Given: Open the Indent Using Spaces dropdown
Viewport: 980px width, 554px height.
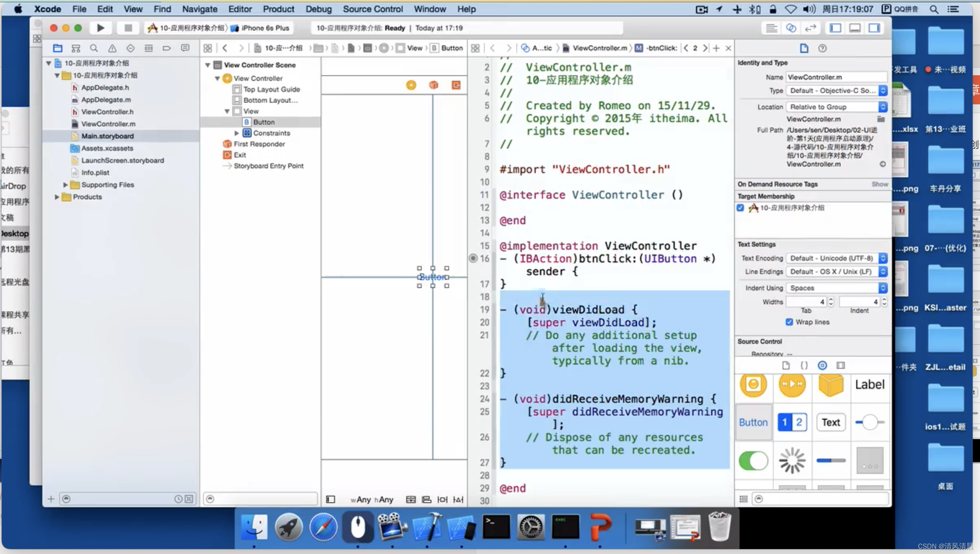Looking at the screenshot, I should tap(836, 288).
